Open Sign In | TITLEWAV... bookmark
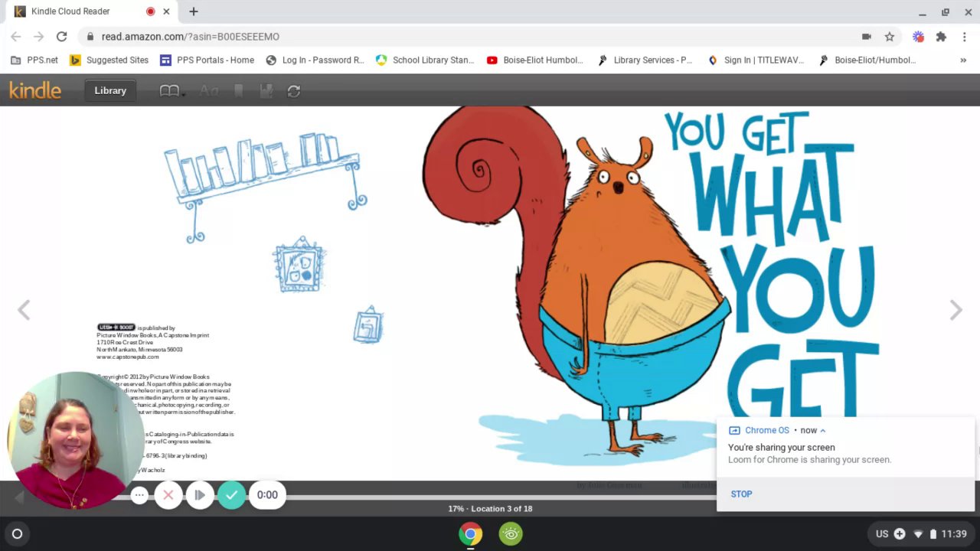The width and height of the screenshot is (980, 551). point(757,60)
